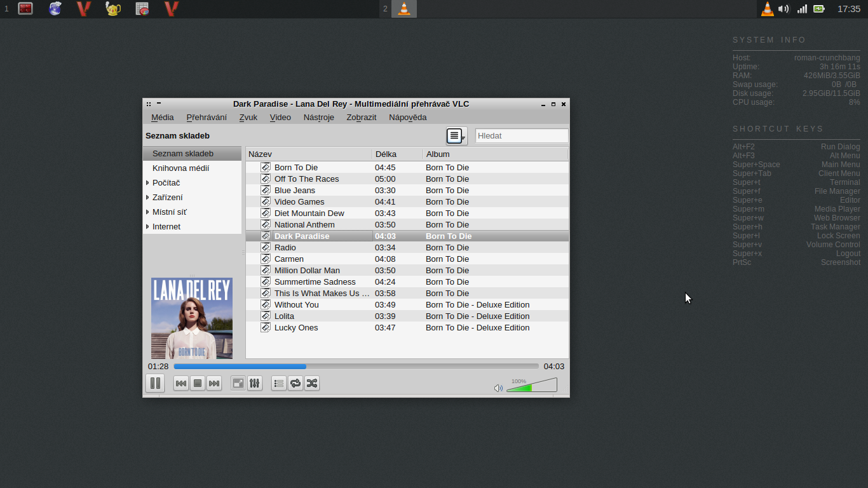The height and width of the screenshot is (488, 868).
Task: Click the Lana Del Rey album cover thumbnail
Action: pos(192,318)
